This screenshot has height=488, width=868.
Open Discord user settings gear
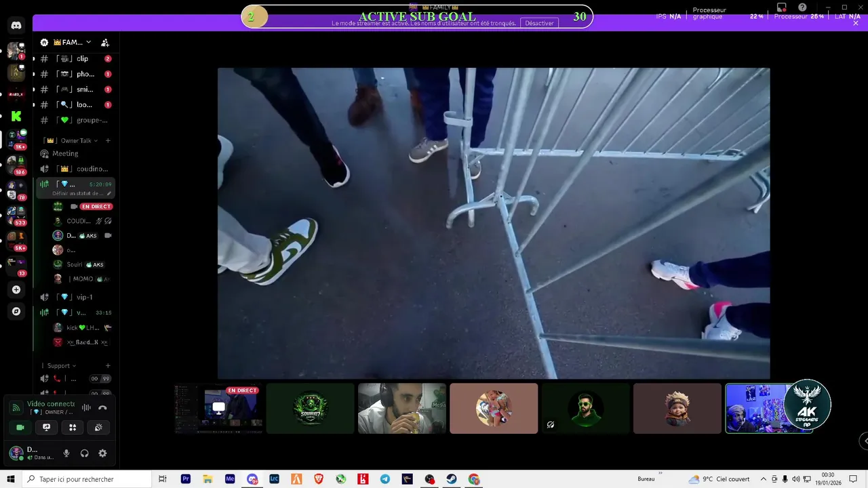[x=102, y=453]
